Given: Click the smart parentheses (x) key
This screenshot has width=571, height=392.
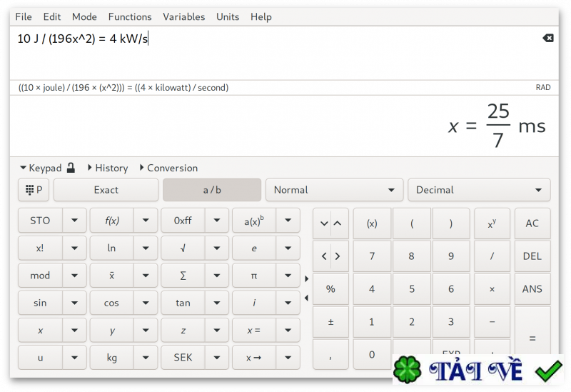Looking at the screenshot, I should click(x=372, y=223).
